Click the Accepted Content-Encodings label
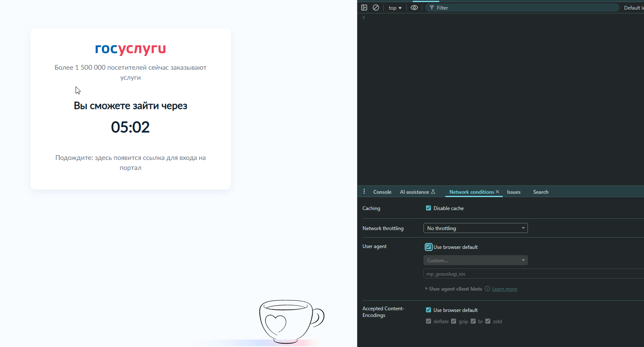This screenshot has width=644, height=347. (x=383, y=312)
